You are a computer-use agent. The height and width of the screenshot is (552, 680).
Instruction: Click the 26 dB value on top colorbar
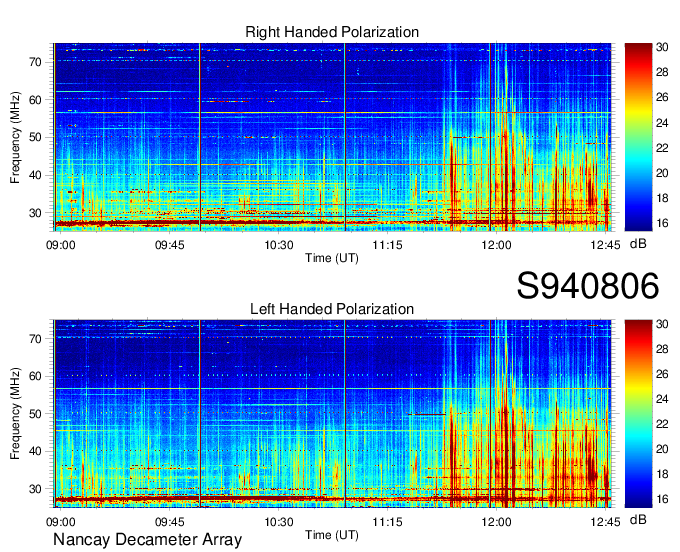point(662,98)
